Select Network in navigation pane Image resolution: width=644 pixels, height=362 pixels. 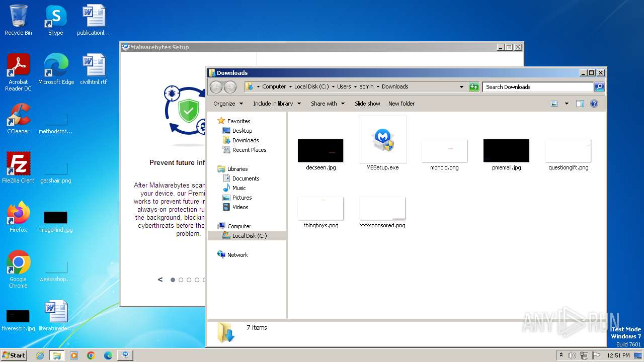(x=237, y=255)
